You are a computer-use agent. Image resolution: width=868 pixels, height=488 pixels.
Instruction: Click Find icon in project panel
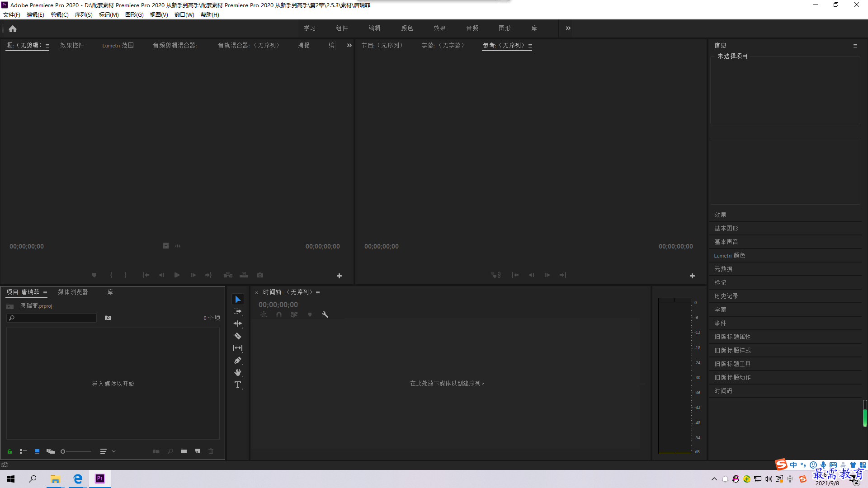click(170, 451)
